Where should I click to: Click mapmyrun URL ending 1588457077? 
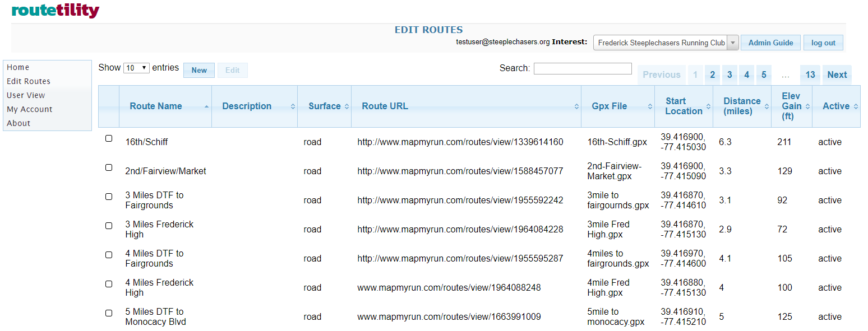(x=460, y=171)
